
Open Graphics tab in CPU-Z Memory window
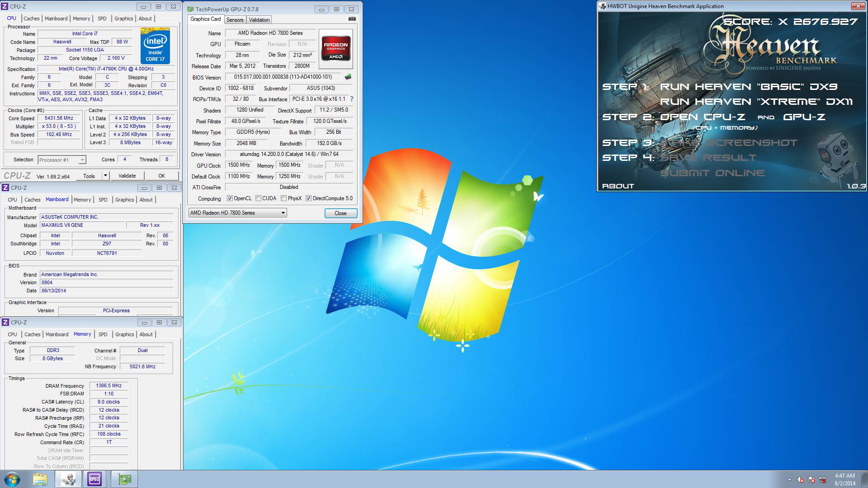click(124, 334)
